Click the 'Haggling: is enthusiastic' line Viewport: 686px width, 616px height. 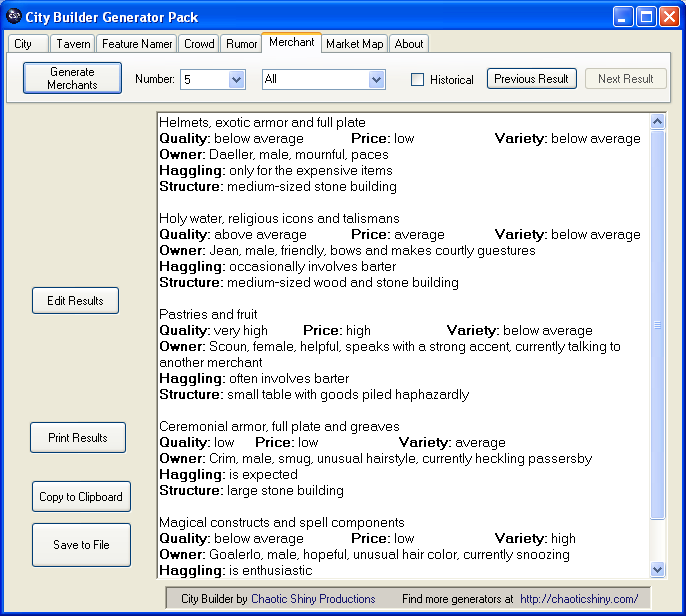point(236,570)
